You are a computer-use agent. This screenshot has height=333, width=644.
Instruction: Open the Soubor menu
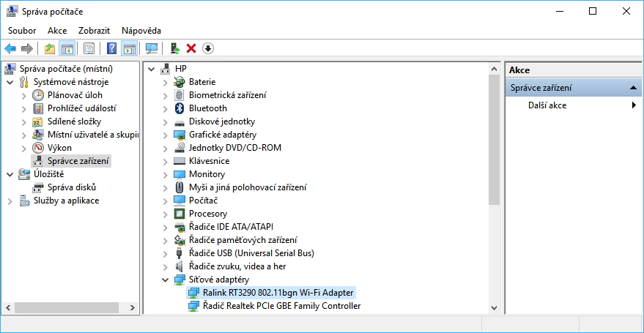coord(22,30)
